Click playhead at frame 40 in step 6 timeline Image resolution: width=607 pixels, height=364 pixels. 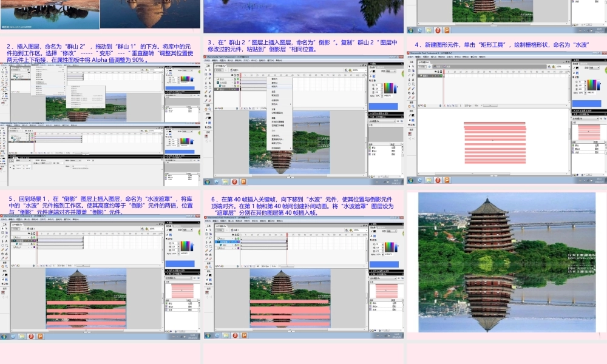pyautogui.click(x=287, y=235)
